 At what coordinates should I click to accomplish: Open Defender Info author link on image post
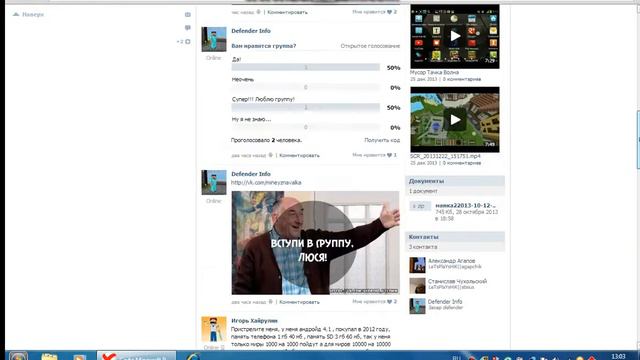pyautogui.click(x=251, y=174)
